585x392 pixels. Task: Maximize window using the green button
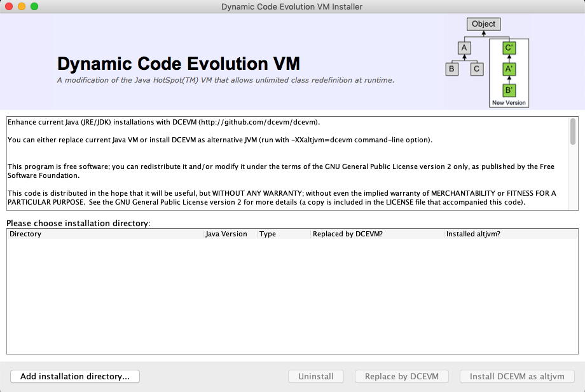pyautogui.click(x=34, y=6)
